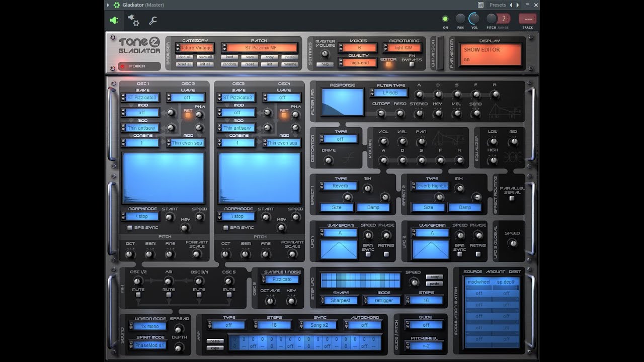Click the wrapper VOL knob
The image size is (644, 362).
pos(474,19)
